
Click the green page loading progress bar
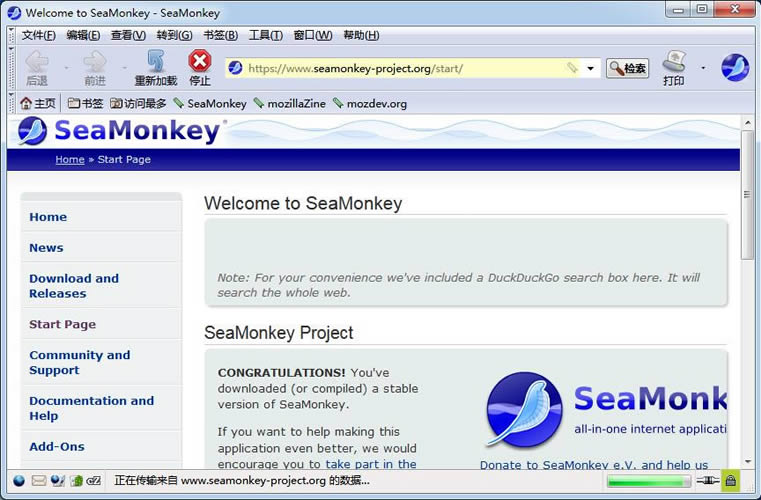pyautogui.click(x=648, y=481)
